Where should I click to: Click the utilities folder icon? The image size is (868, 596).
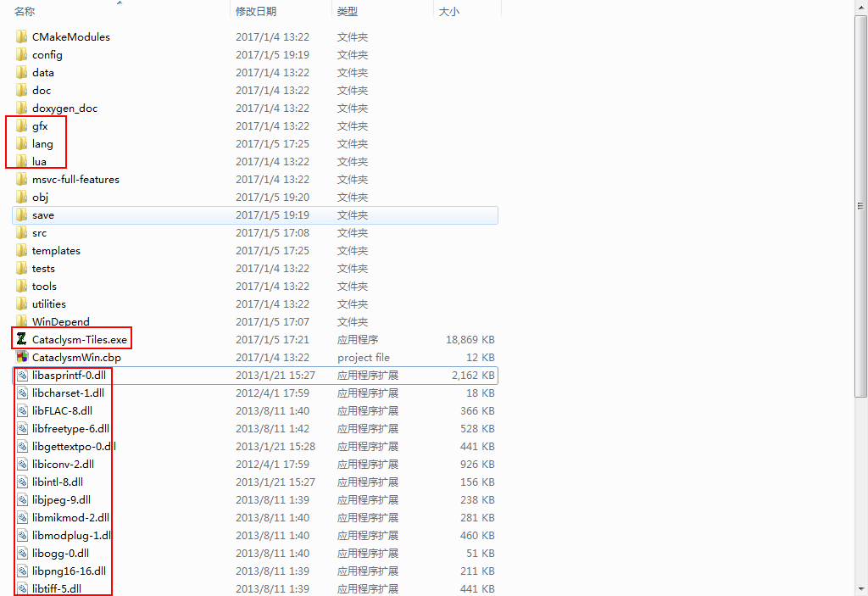point(21,304)
